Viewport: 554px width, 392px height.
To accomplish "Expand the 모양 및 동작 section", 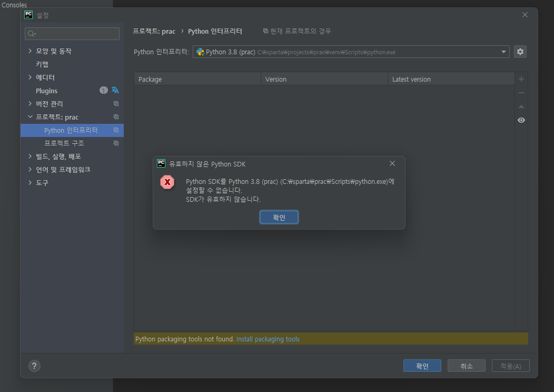I will click(x=30, y=51).
